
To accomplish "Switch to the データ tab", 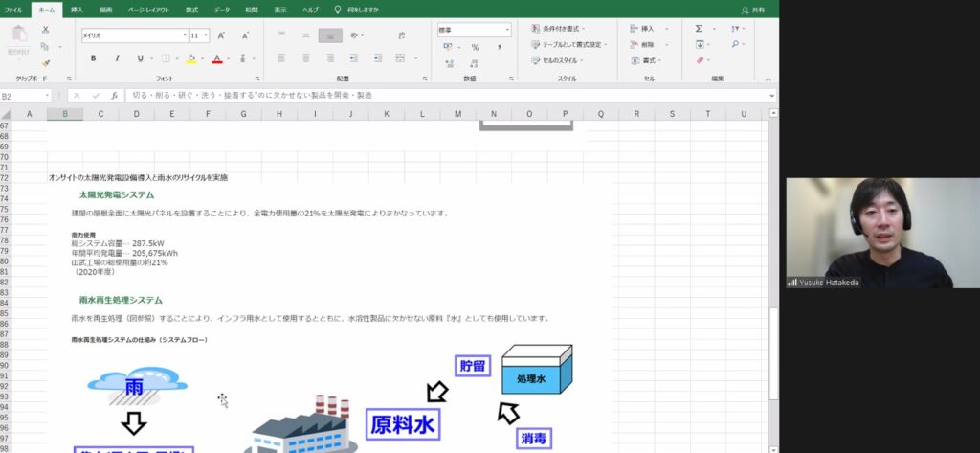I will [x=222, y=10].
